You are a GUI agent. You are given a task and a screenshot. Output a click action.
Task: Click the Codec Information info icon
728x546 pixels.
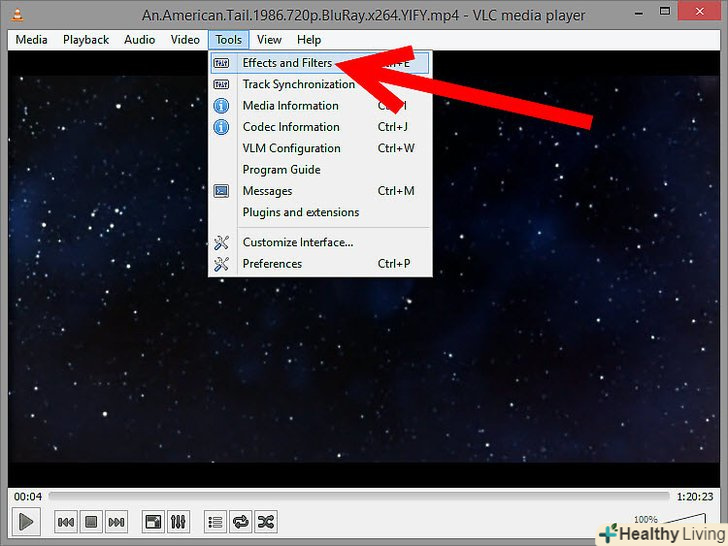pos(221,127)
